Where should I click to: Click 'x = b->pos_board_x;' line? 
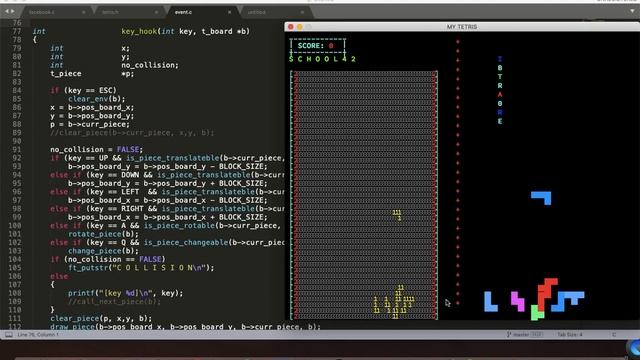pos(92,108)
